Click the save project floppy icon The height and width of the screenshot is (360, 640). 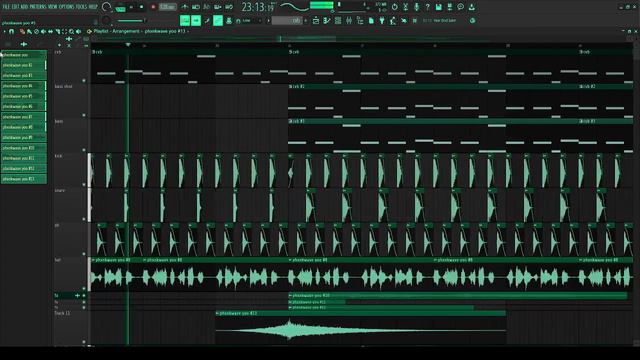tap(438, 7)
